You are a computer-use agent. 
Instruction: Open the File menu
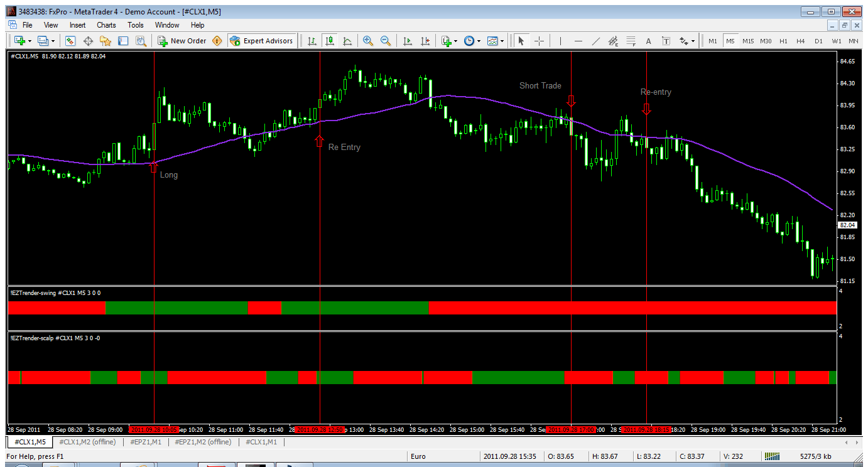tap(28, 25)
